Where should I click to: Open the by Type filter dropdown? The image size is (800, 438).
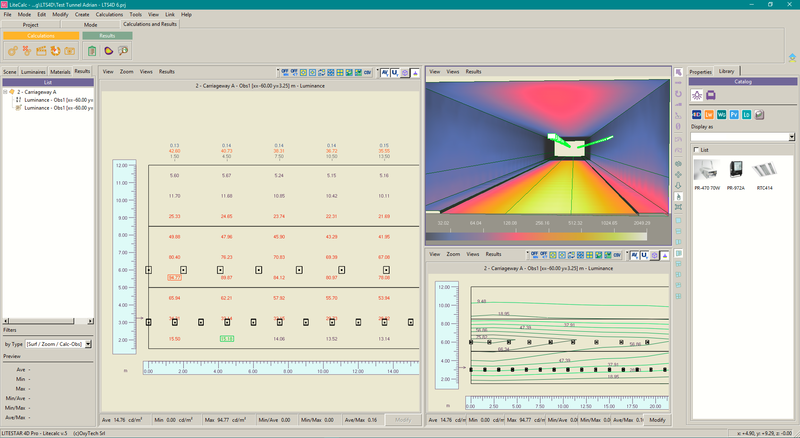(x=88, y=344)
